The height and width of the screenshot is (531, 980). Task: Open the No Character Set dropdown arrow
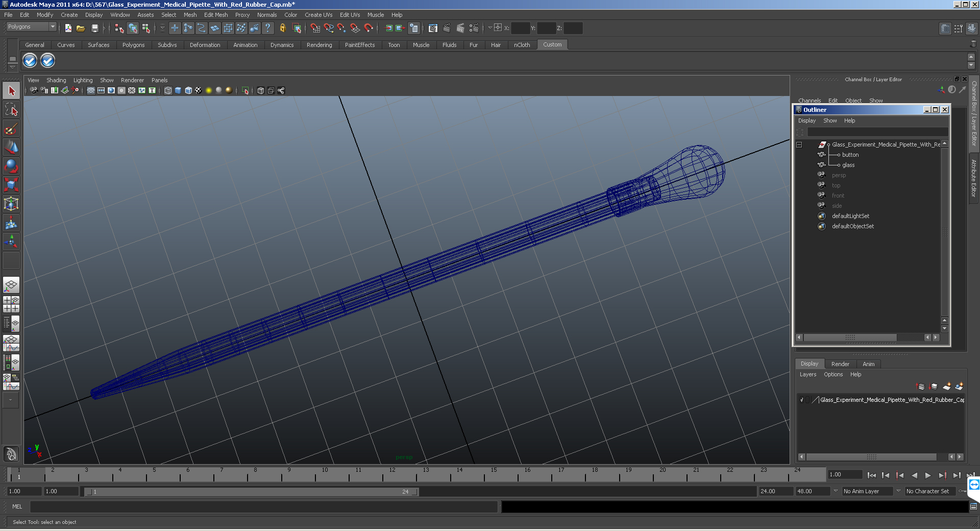pyautogui.click(x=899, y=491)
